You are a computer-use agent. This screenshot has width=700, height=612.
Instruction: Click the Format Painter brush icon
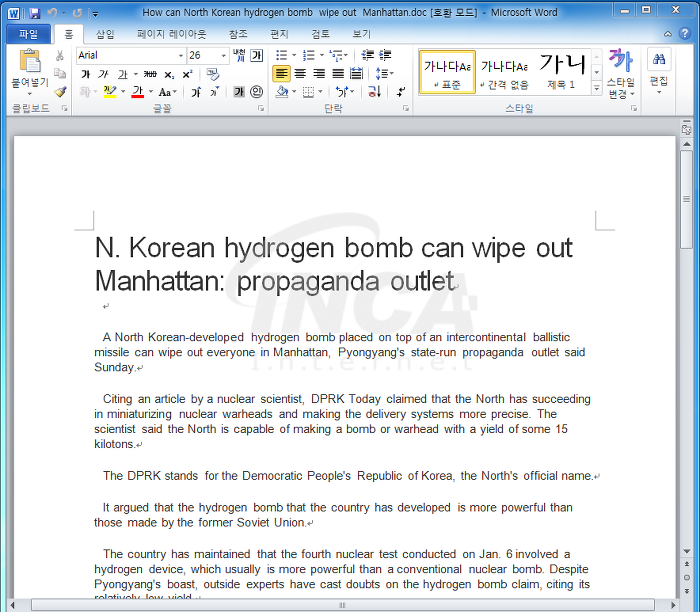click(60, 92)
